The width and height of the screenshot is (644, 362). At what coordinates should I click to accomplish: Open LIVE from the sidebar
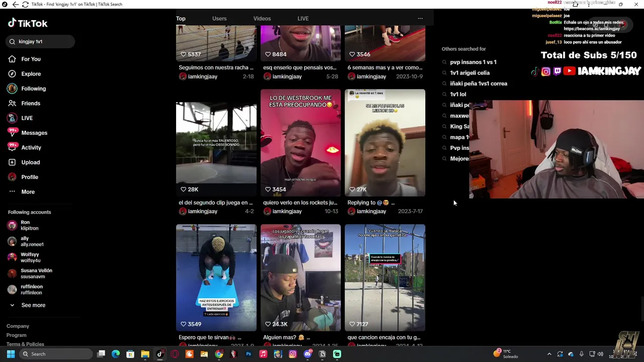21,118
